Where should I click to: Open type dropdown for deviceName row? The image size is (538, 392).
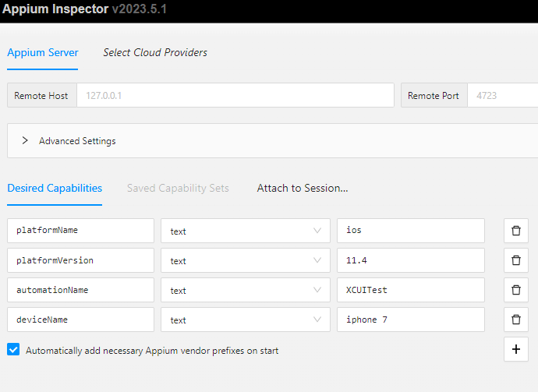pyautogui.click(x=246, y=320)
